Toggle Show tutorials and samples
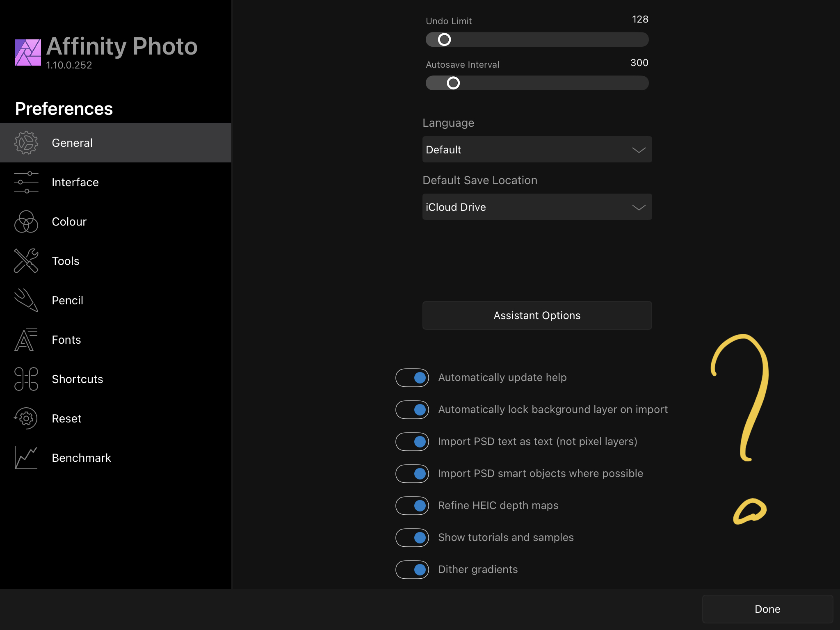This screenshot has height=630, width=840. click(412, 538)
